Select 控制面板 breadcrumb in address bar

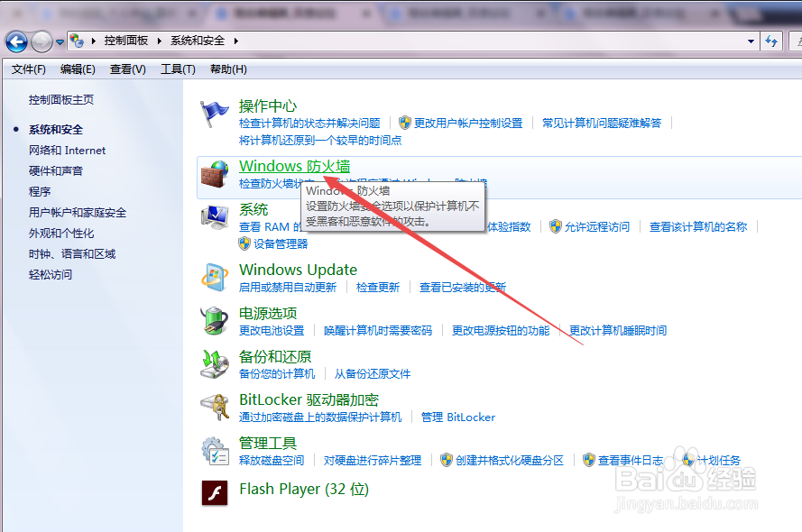[x=125, y=41]
